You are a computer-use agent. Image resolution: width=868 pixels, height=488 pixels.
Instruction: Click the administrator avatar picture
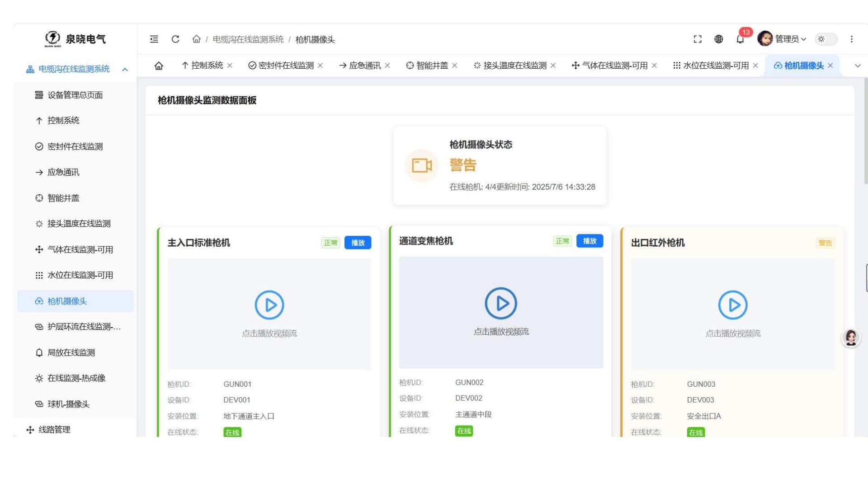point(765,39)
